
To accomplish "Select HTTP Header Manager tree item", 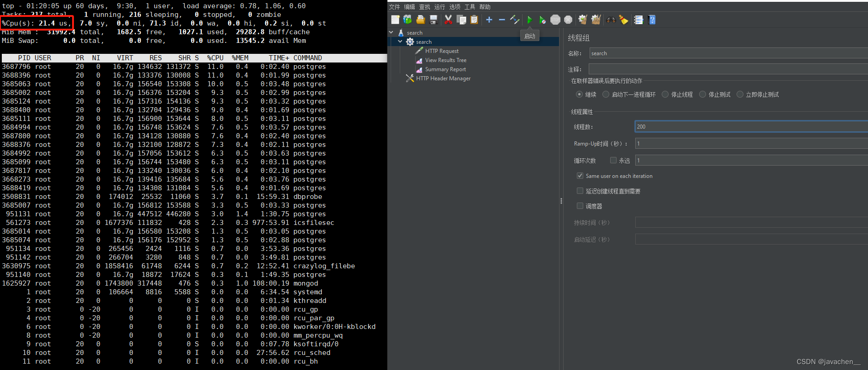I will pyautogui.click(x=443, y=78).
